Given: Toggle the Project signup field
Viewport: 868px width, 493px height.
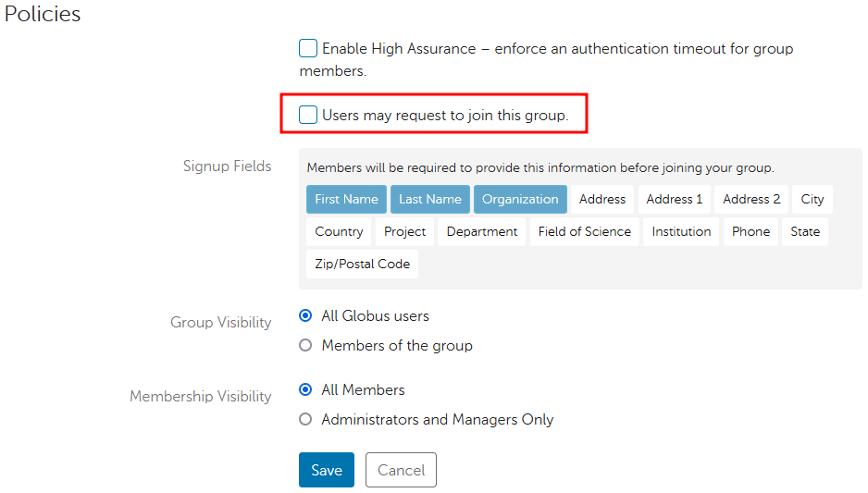Looking at the screenshot, I should (x=405, y=231).
